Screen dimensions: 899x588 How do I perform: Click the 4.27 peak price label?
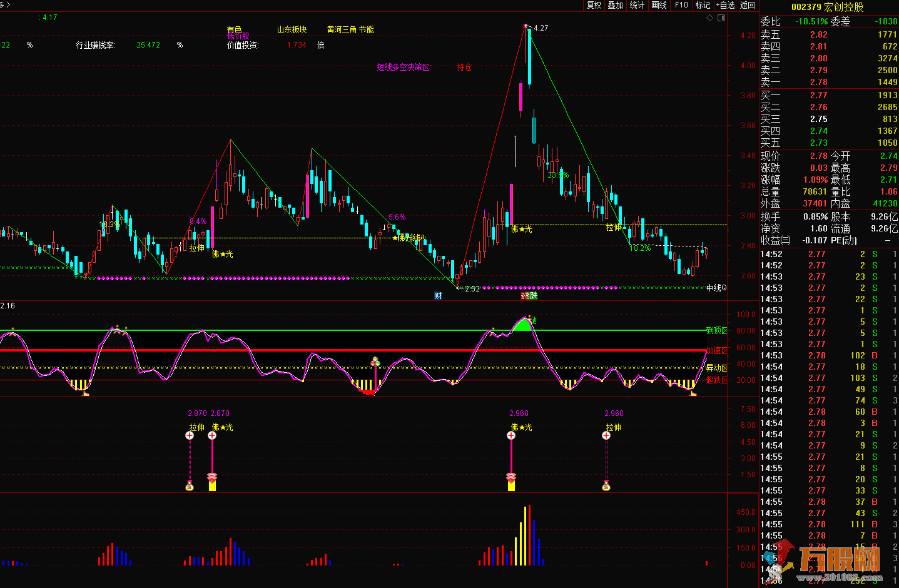[541, 28]
